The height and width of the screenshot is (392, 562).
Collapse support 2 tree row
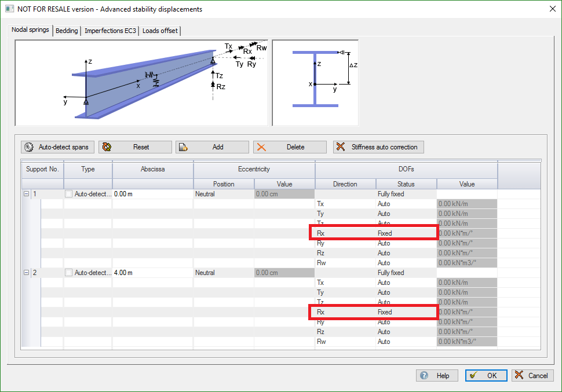coord(26,273)
